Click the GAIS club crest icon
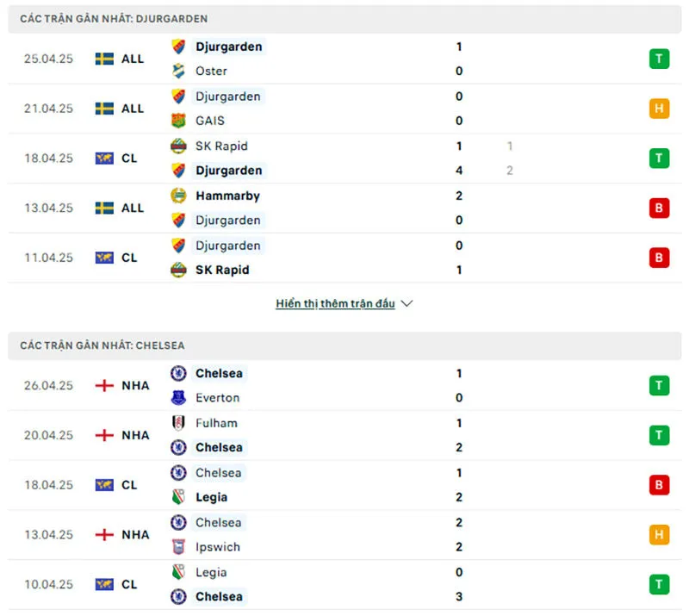 pos(178,121)
